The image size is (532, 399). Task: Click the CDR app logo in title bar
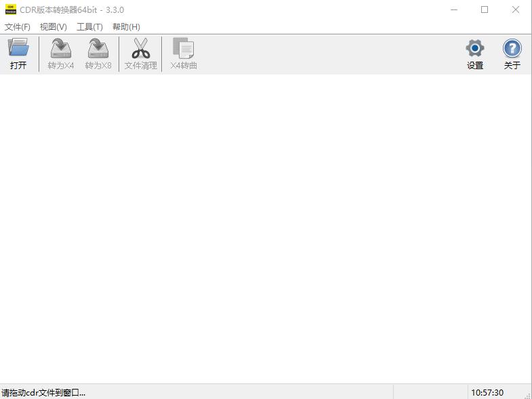(11, 9)
